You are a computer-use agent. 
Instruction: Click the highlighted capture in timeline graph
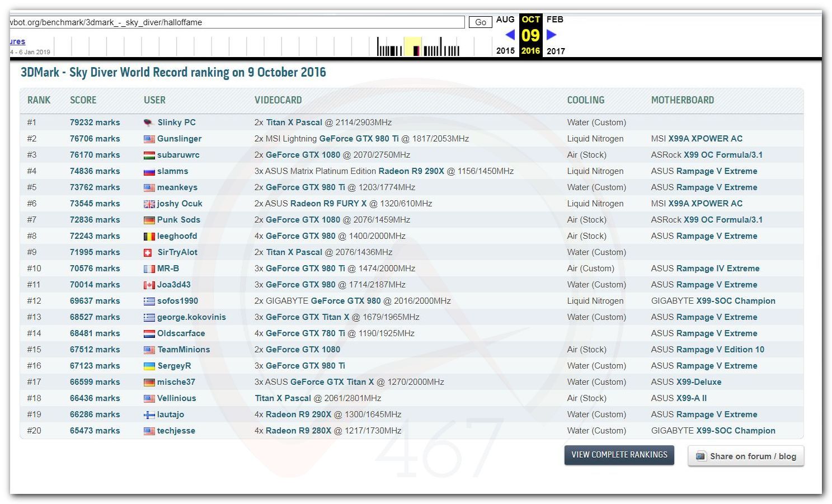tap(416, 51)
